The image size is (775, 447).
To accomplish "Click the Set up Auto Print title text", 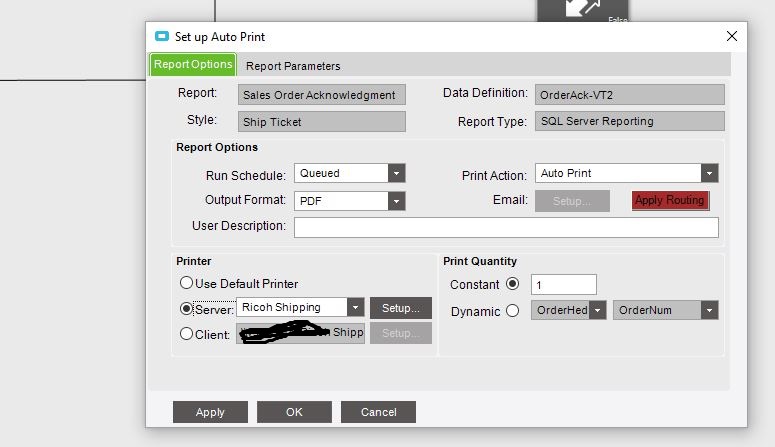I will [x=220, y=37].
